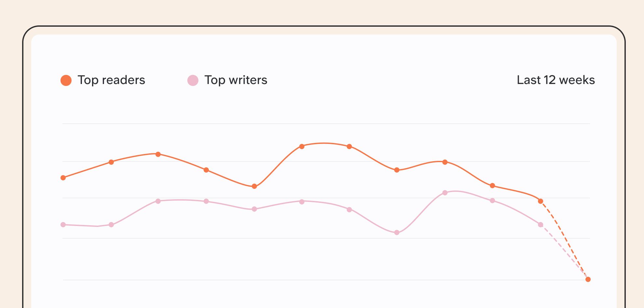
Task: Select the lowest orange dip point mid-chart
Action: [x=254, y=186]
